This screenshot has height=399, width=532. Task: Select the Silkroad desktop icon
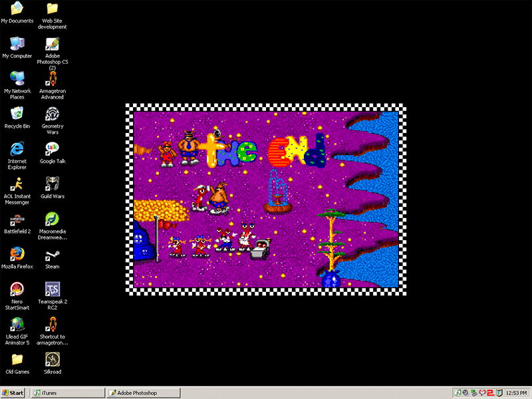(x=53, y=360)
